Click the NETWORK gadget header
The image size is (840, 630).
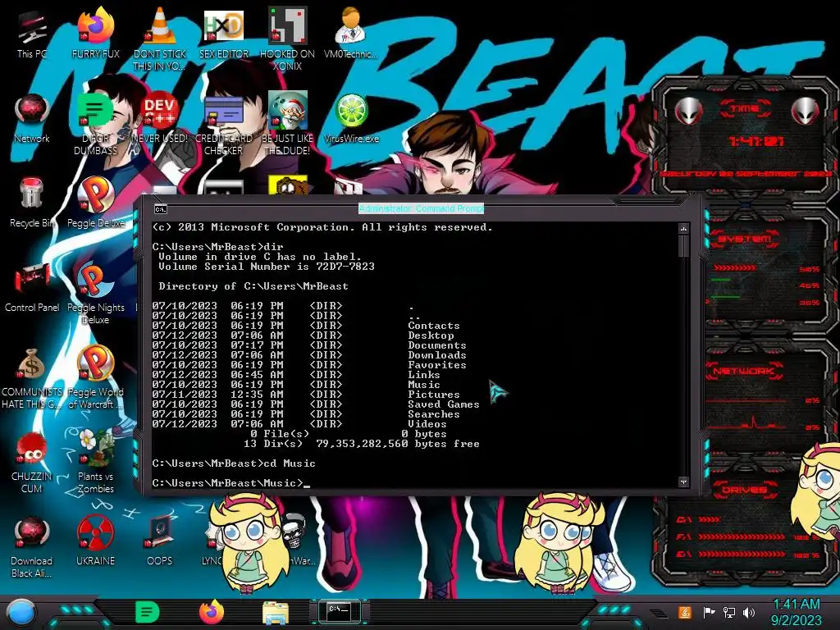(x=745, y=371)
